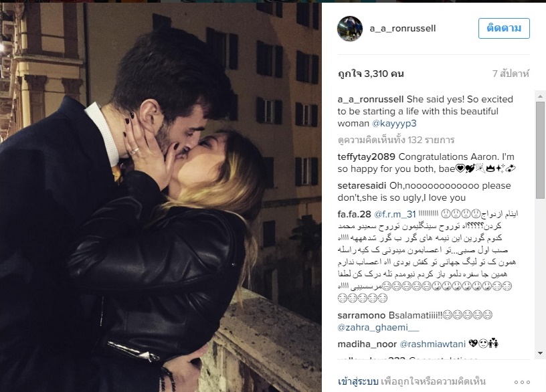Click the comments scrollbar thumb
This screenshot has width=546, height=392.
540,150
